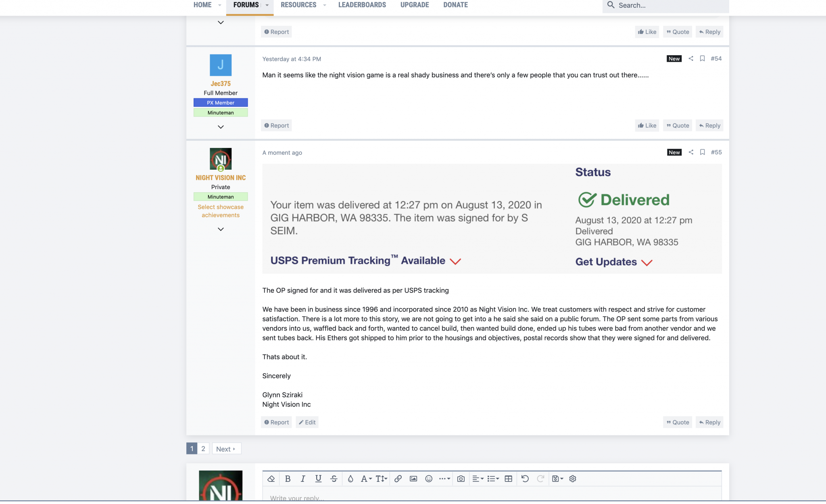Open the Resources navigation tab
Viewport: 826px width, 504px height.
coord(298,5)
